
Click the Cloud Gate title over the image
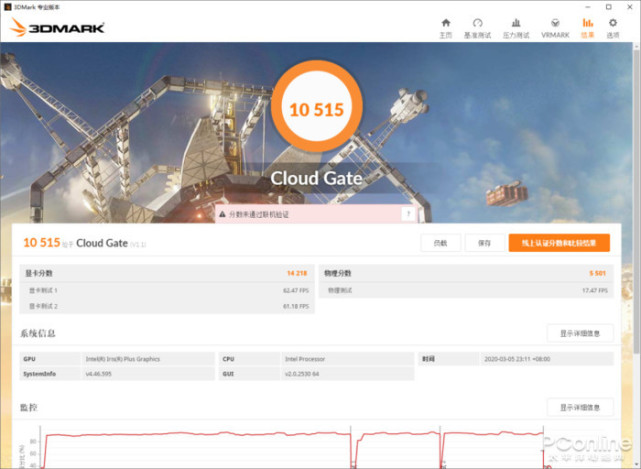pyautogui.click(x=316, y=178)
